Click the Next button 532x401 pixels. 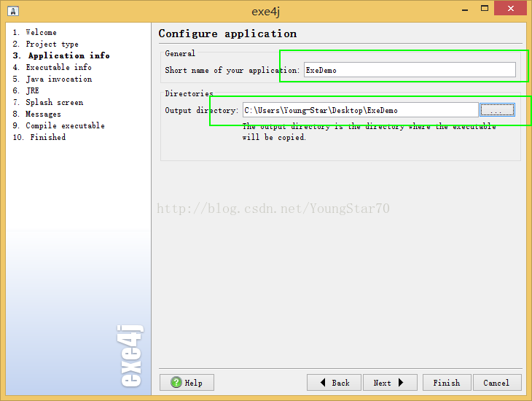390,383
